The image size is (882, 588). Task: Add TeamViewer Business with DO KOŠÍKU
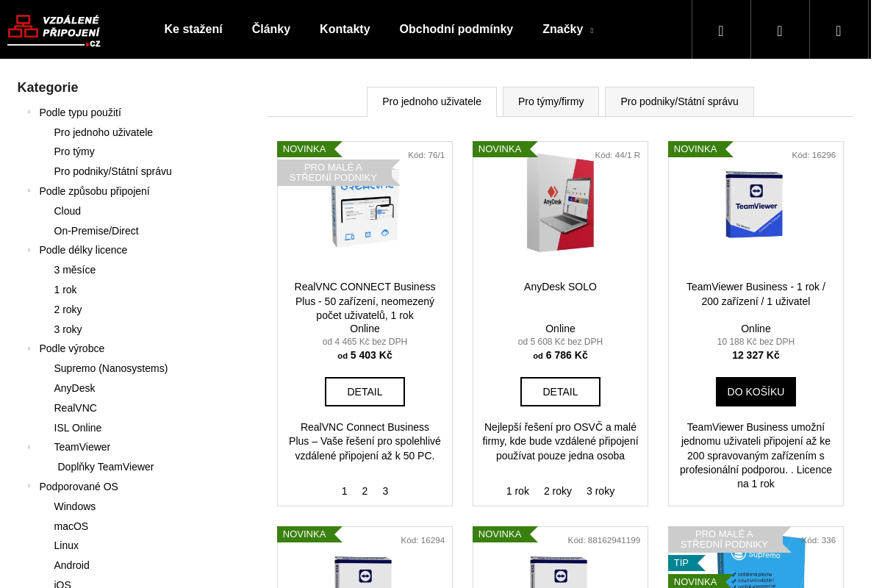tap(756, 392)
